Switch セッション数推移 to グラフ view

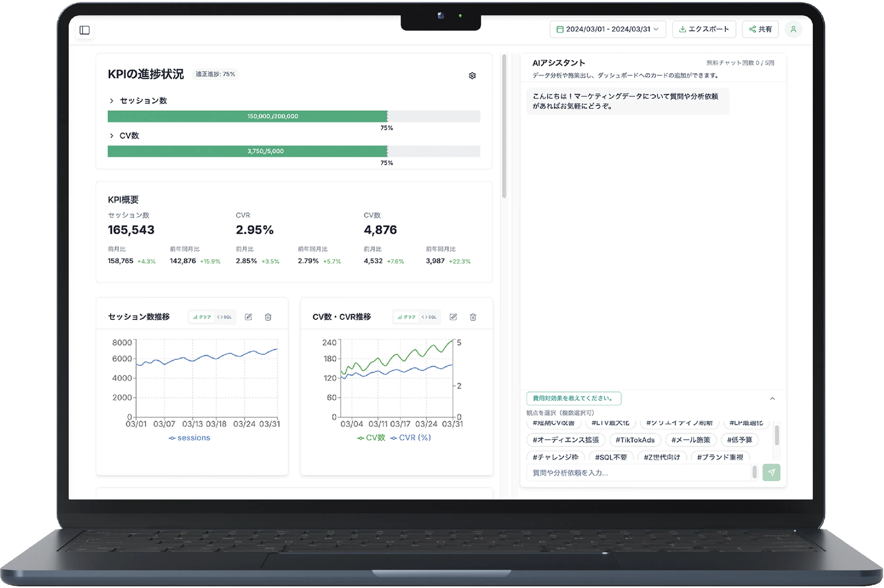coord(202,317)
